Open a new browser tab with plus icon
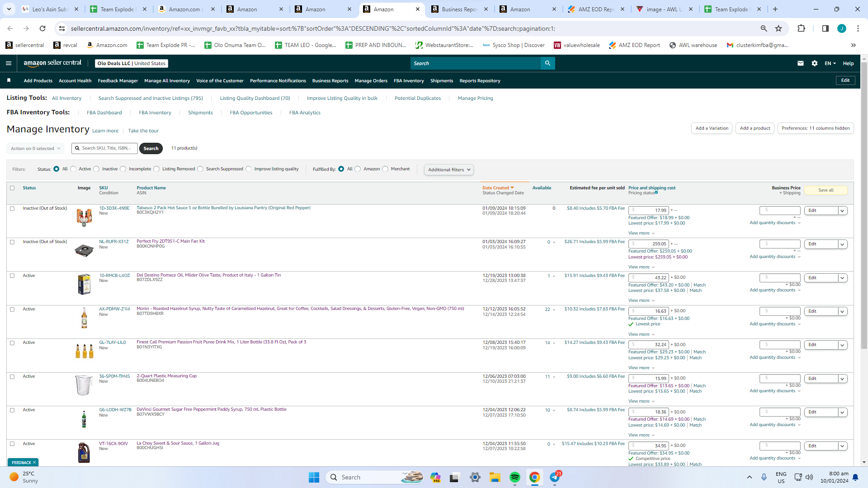 coord(775,9)
